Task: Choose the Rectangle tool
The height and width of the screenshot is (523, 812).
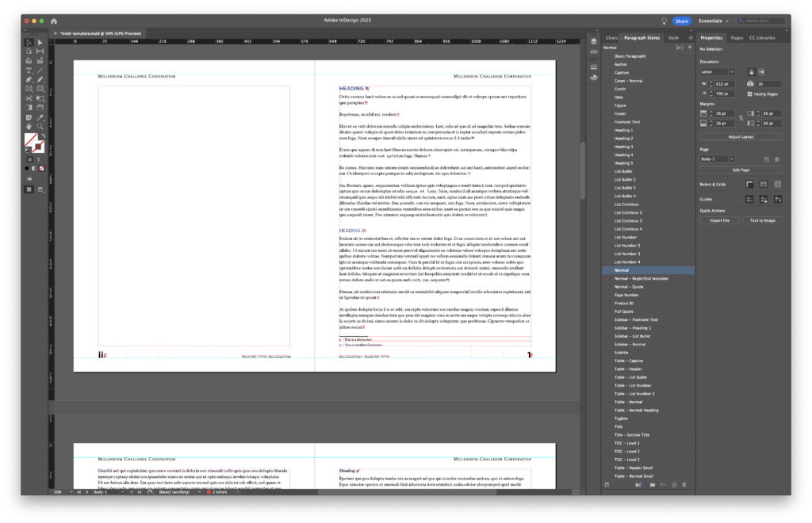Action: (x=40, y=89)
